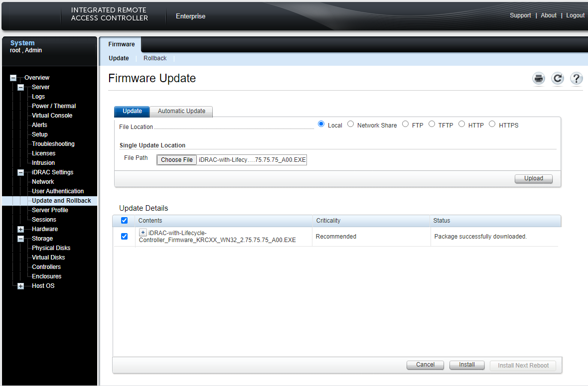Click the print page icon
The image size is (588, 386).
539,78
